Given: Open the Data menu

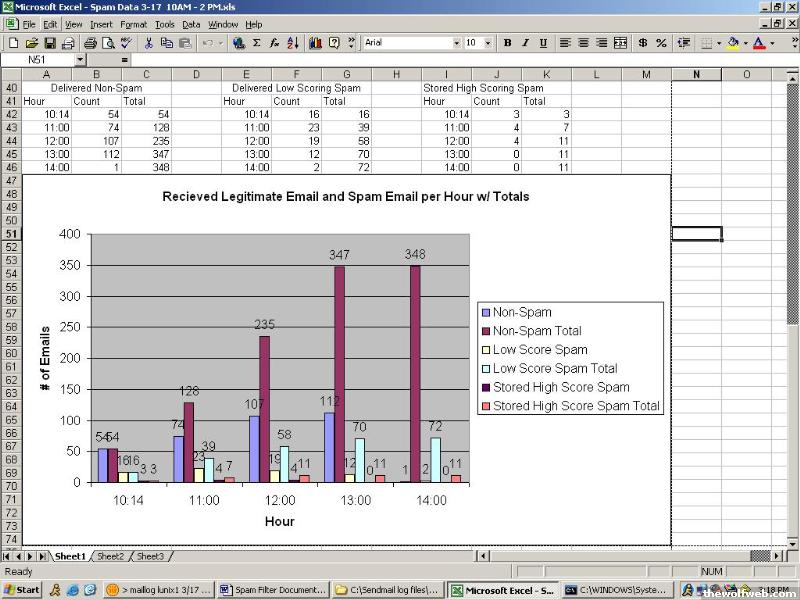Looking at the screenshot, I should coord(191,24).
